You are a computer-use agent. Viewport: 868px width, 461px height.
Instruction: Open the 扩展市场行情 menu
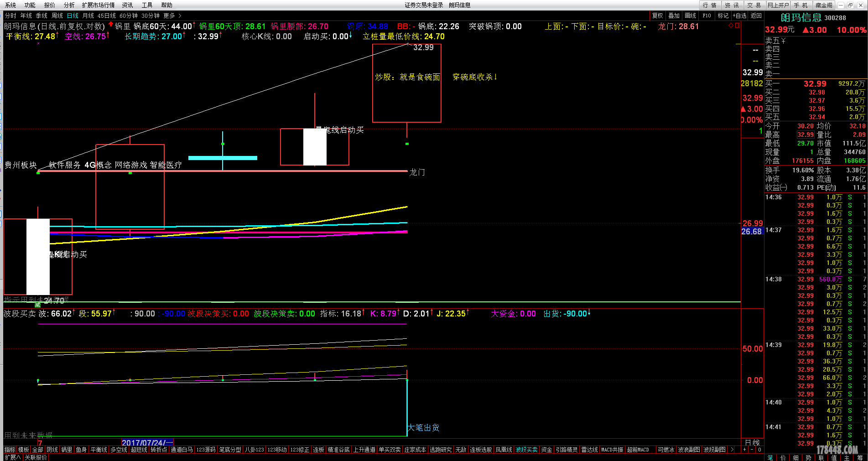[x=99, y=5]
